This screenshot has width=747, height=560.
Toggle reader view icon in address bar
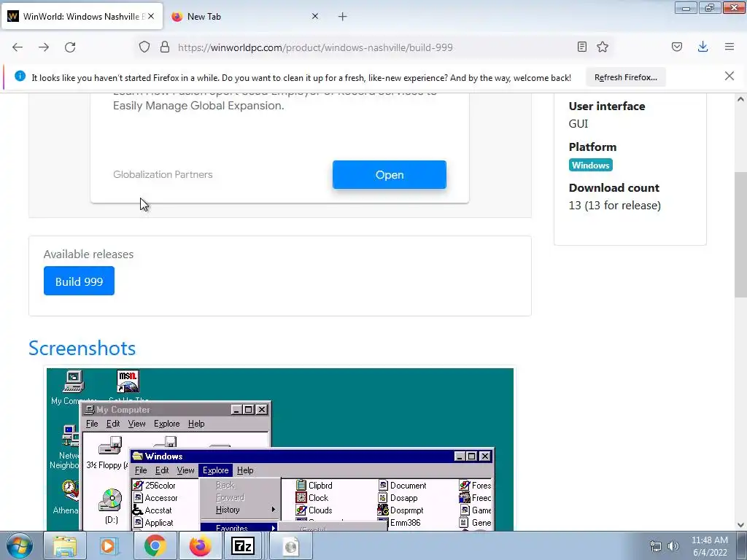tap(581, 47)
